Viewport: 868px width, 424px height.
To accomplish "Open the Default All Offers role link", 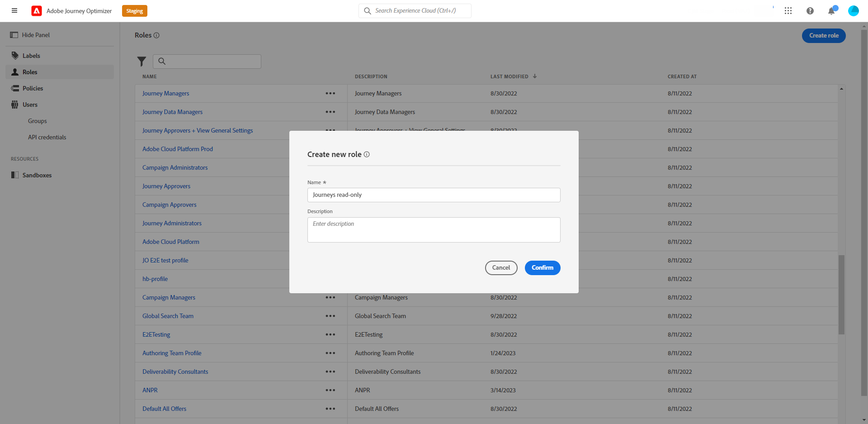I will coord(164,409).
